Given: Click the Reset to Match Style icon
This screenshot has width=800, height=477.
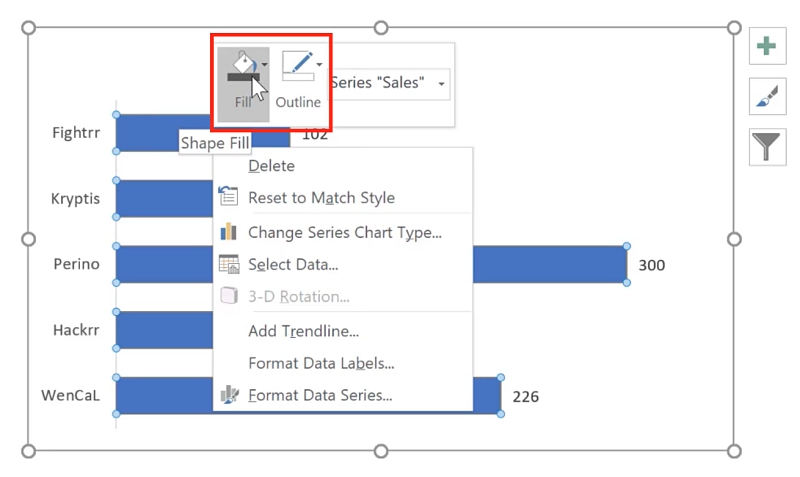Looking at the screenshot, I should (229, 198).
